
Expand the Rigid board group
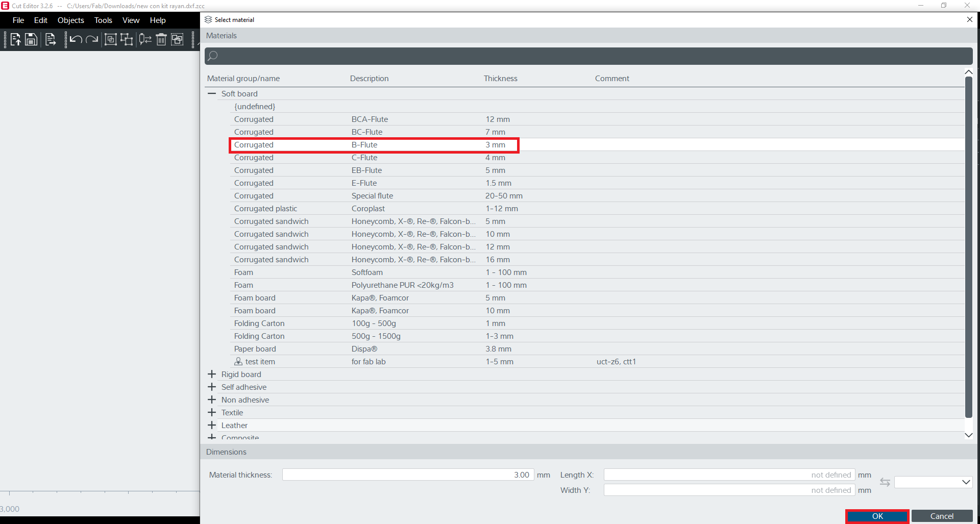click(212, 375)
